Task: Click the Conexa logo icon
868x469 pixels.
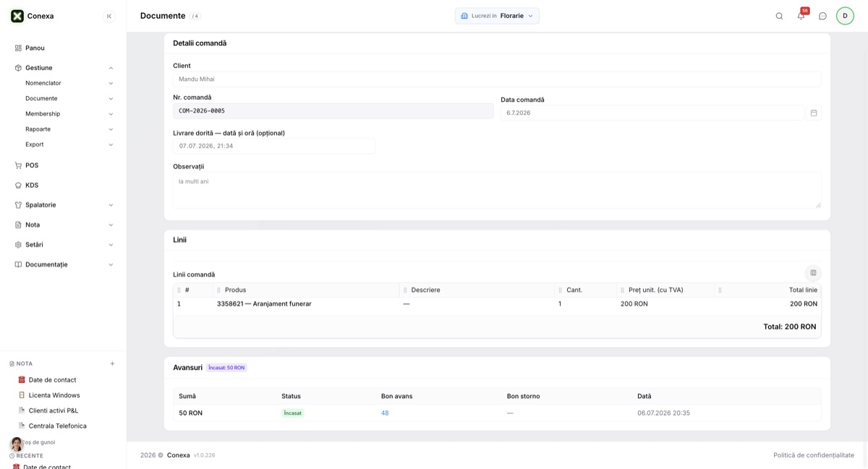Action: pos(17,16)
